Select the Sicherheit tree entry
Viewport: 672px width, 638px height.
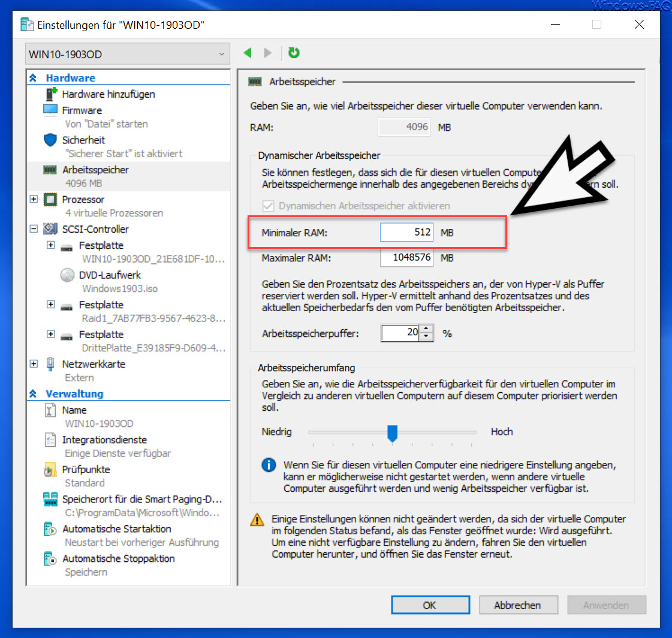pyautogui.click(x=83, y=140)
